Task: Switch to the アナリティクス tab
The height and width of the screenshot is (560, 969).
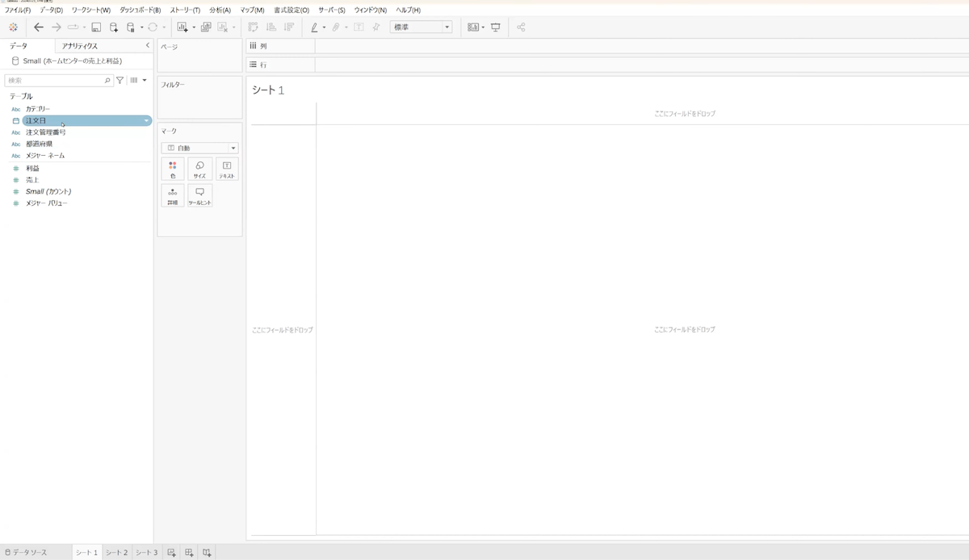Action: tap(80, 47)
